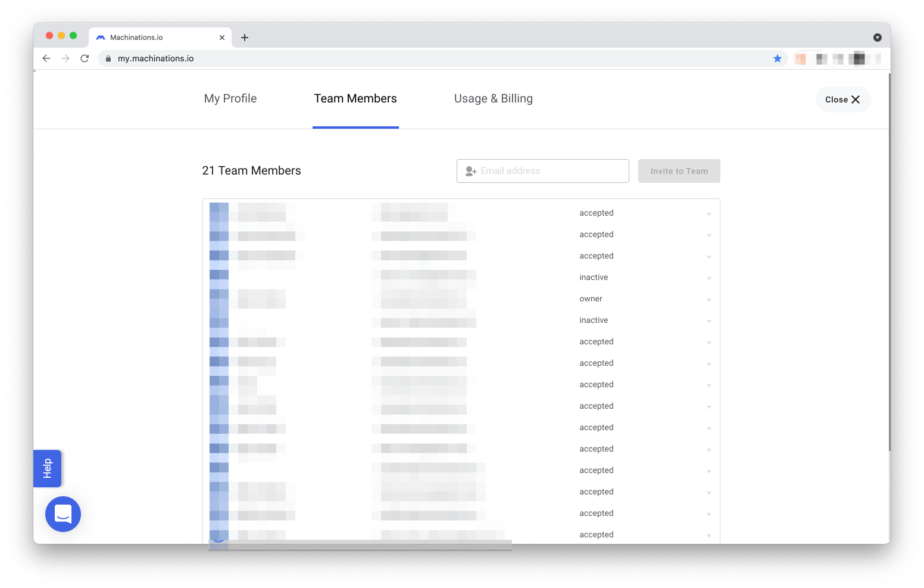Click the Machinations.io tab favicon
Viewport: 924px width, 588px height.
tap(101, 38)
